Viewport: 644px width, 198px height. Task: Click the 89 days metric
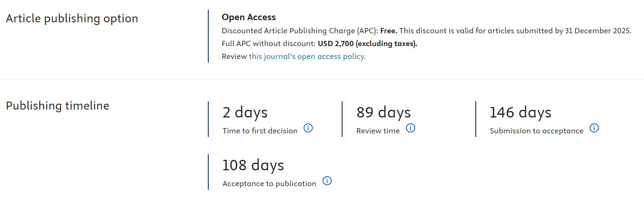click(384, 113)
